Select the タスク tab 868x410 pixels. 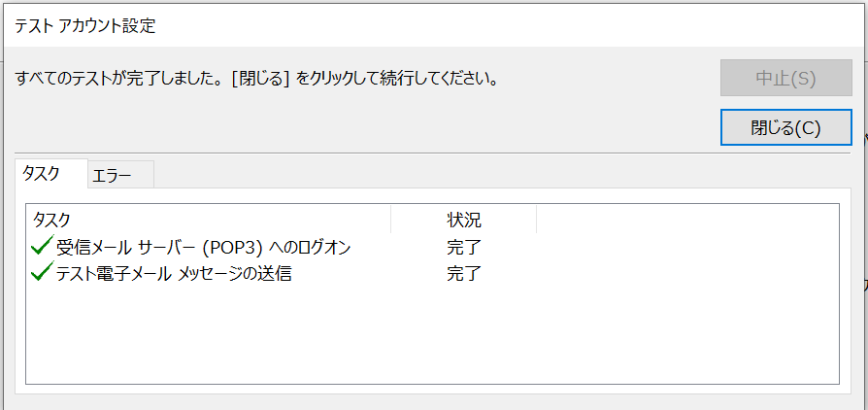pyautogui.click(x=51, y=173)
